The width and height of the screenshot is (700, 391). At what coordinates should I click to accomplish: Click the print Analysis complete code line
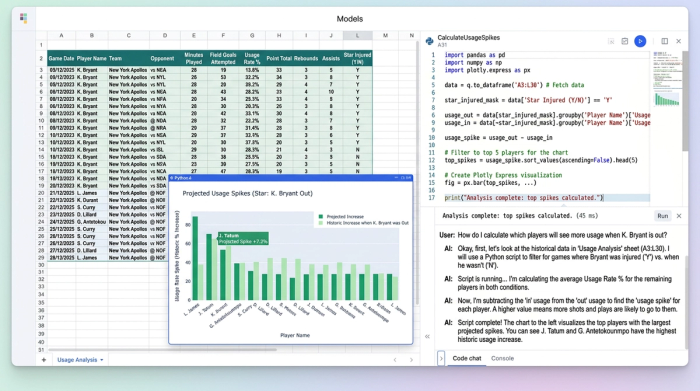coord(524,198)
